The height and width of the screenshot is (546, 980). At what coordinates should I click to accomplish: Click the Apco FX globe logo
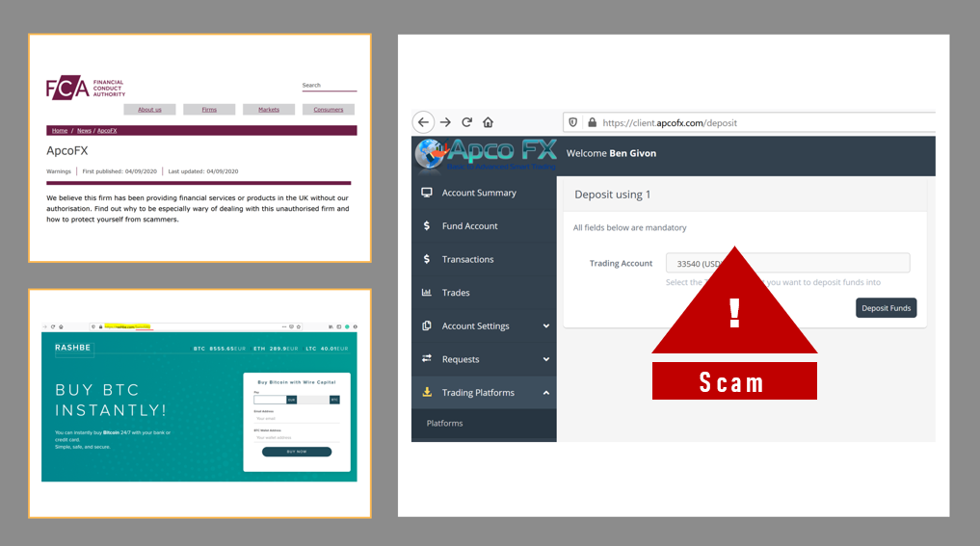pos(430,154)
